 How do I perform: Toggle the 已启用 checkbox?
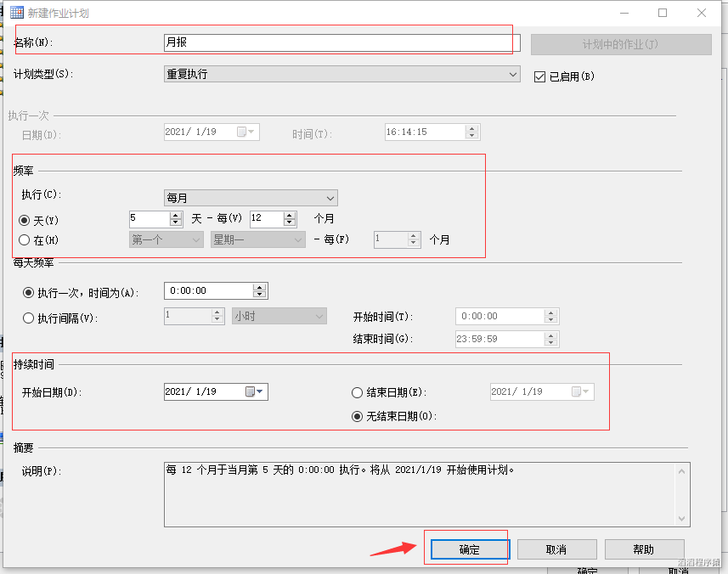[539, 76]
